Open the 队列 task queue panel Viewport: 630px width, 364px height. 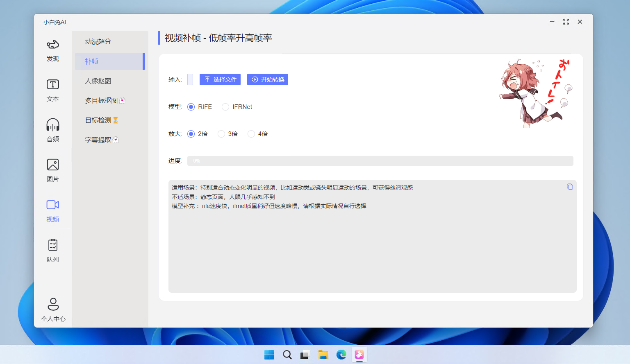click(x=52, y=250)
